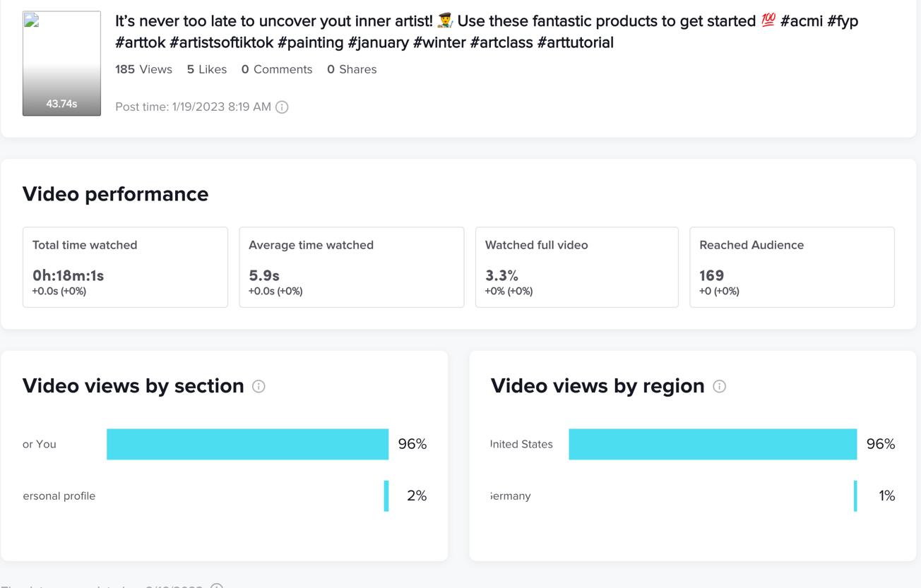The width and height of the screenshot is (921, 588).
Task: Click the 5 Likes count
Action: 207,69
